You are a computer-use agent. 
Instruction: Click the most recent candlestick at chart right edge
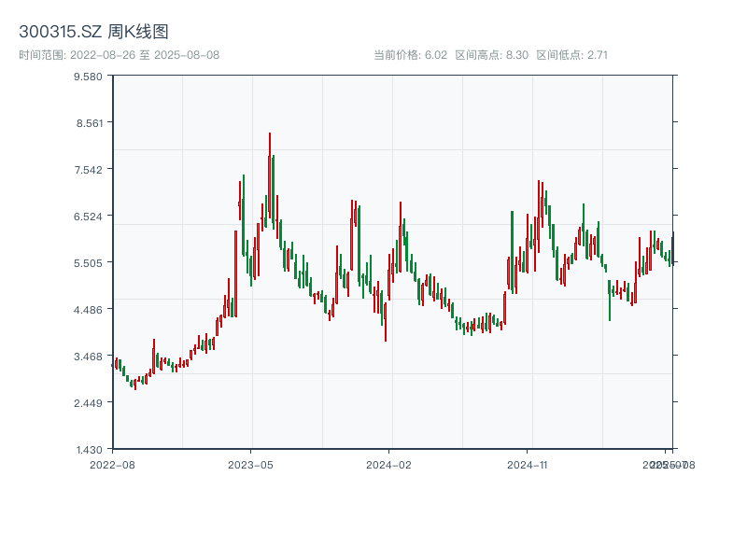pyautogui.click(x=670, y=247)
